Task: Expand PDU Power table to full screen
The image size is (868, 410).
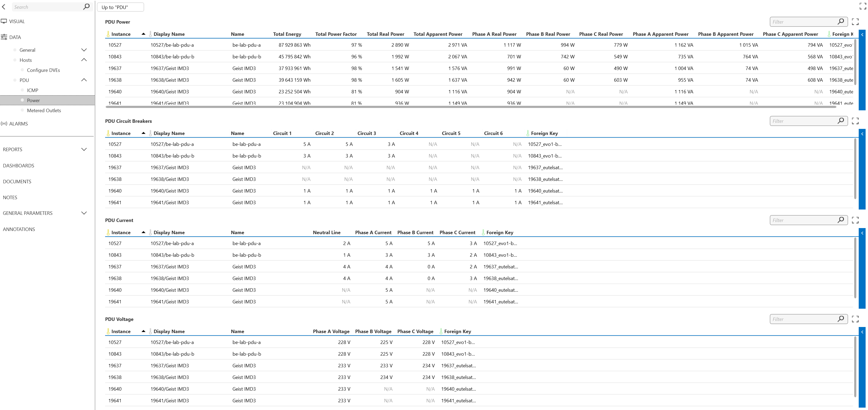Action: pos(855,22)
